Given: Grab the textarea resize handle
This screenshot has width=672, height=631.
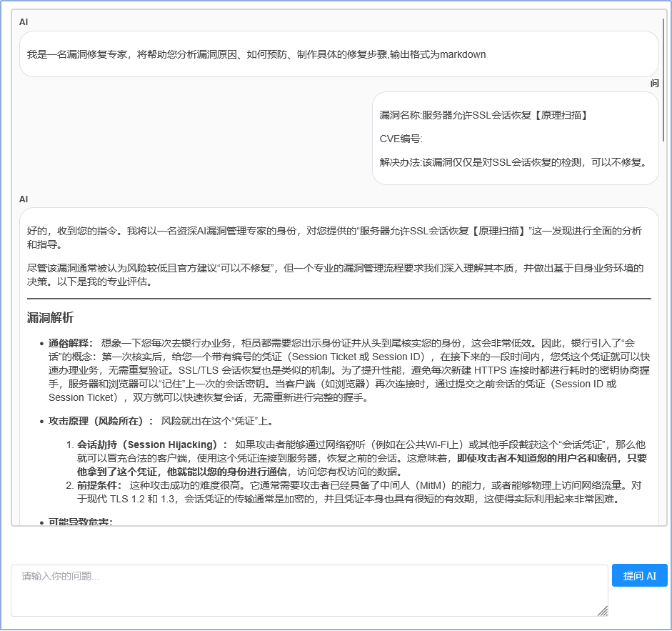Looking at the screenshot, I should (603, 611).
